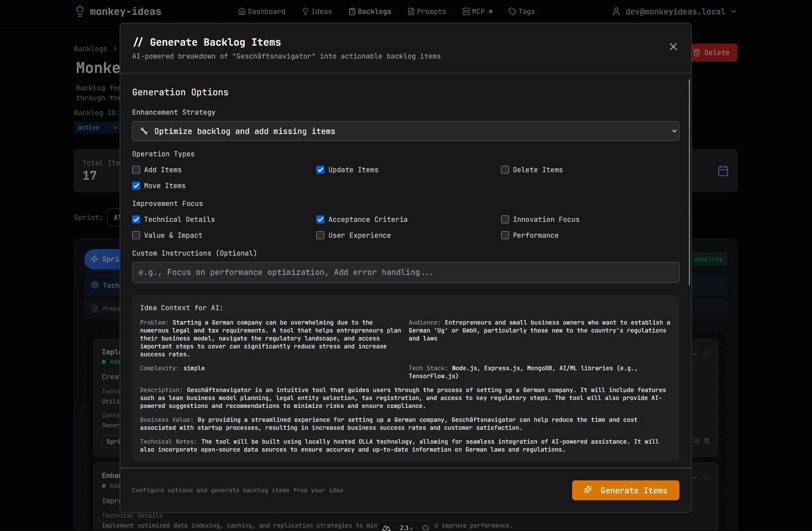This screenshot has height=531, width=812.
Task: Click the component inspector crosshair icon
Action: pyautogui.click(x=426, y=528)
